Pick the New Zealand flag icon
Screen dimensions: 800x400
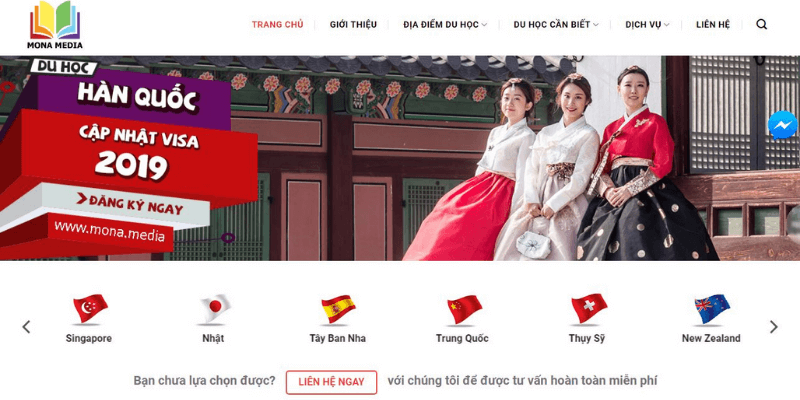(712, 309)
